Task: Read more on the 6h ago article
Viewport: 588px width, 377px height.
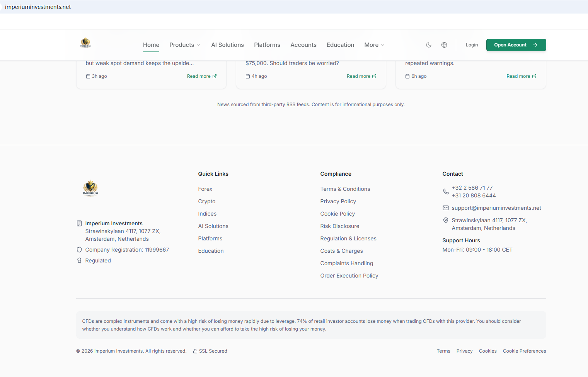Action: coord(521,76)
